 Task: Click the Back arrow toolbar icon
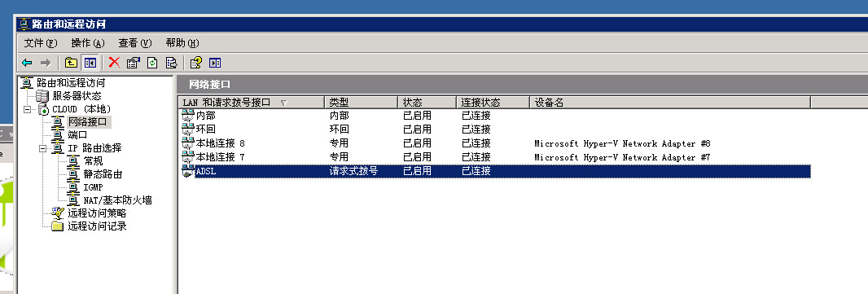(x=27, y=63)
